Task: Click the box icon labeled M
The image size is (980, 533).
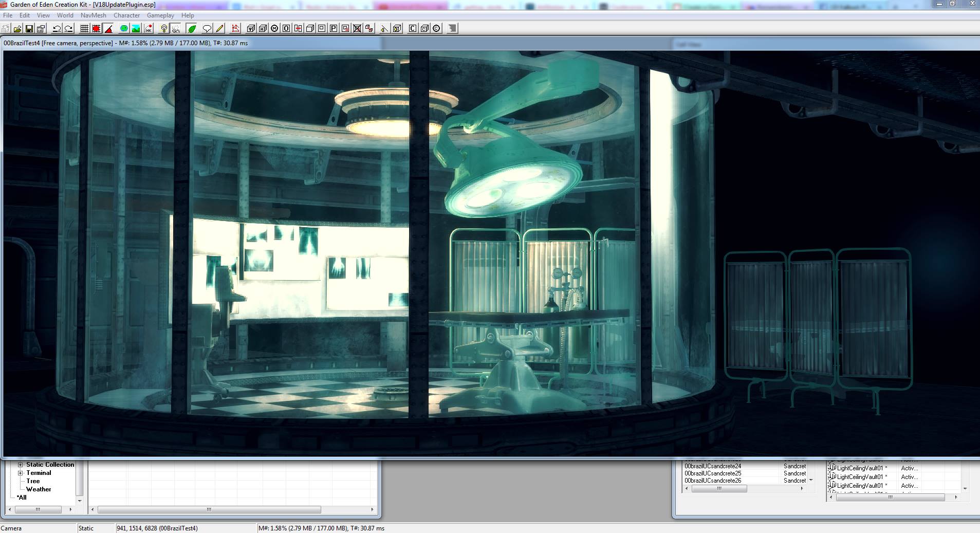Action: (263, 28)
